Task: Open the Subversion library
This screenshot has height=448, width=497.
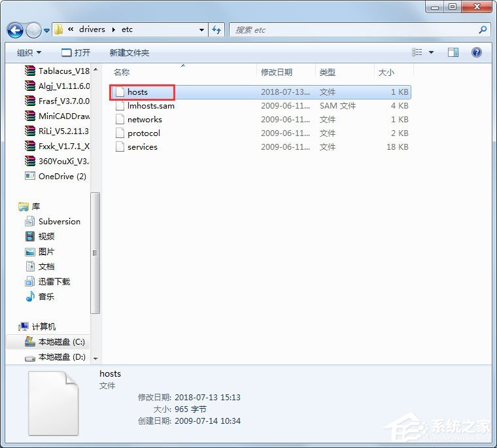Action: (59, 221)
